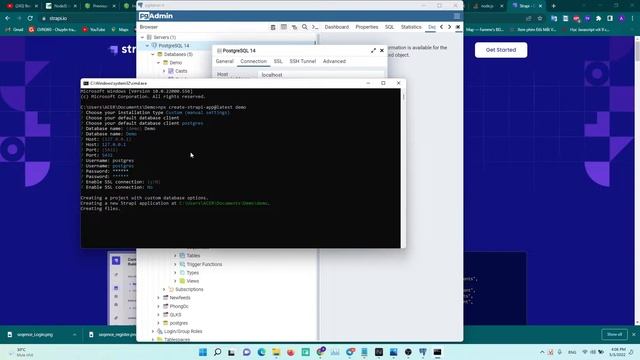Open Gmail bookmark in Chrome bar
The height and width of the screenshot is (360, 640).
click(x=14, y=29)
